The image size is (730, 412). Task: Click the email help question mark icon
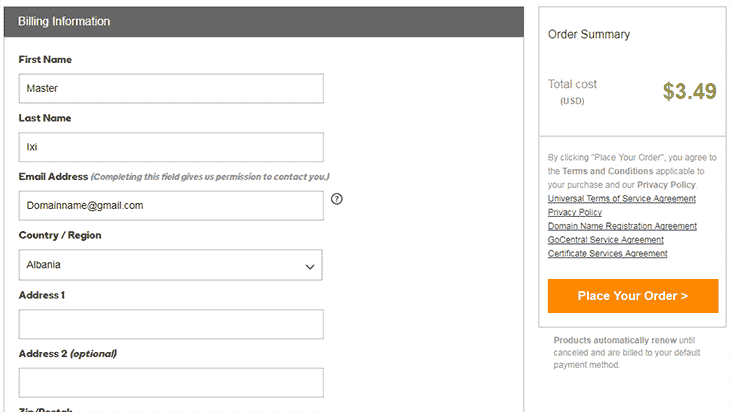point(337,199)
